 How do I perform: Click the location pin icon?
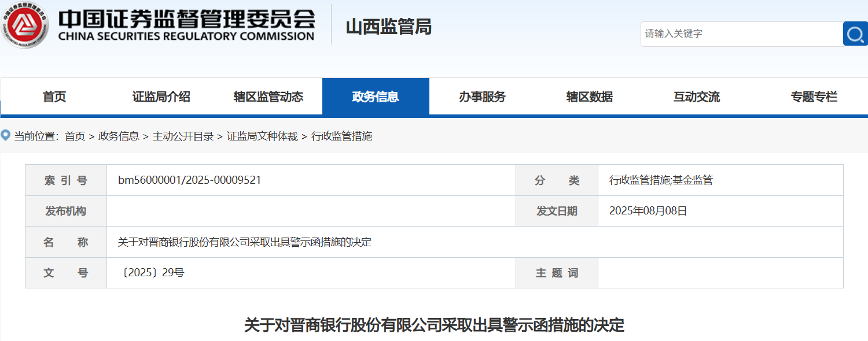click(6, 136)
